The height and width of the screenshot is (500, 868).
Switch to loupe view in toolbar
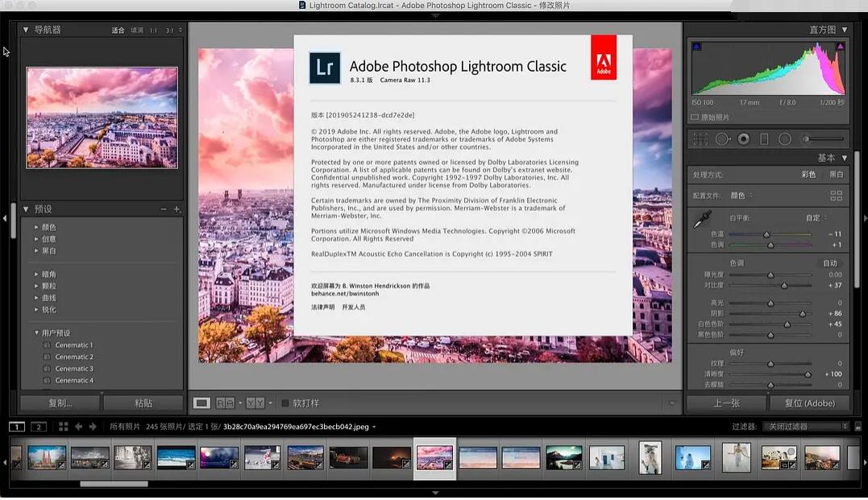click(201, 403)
